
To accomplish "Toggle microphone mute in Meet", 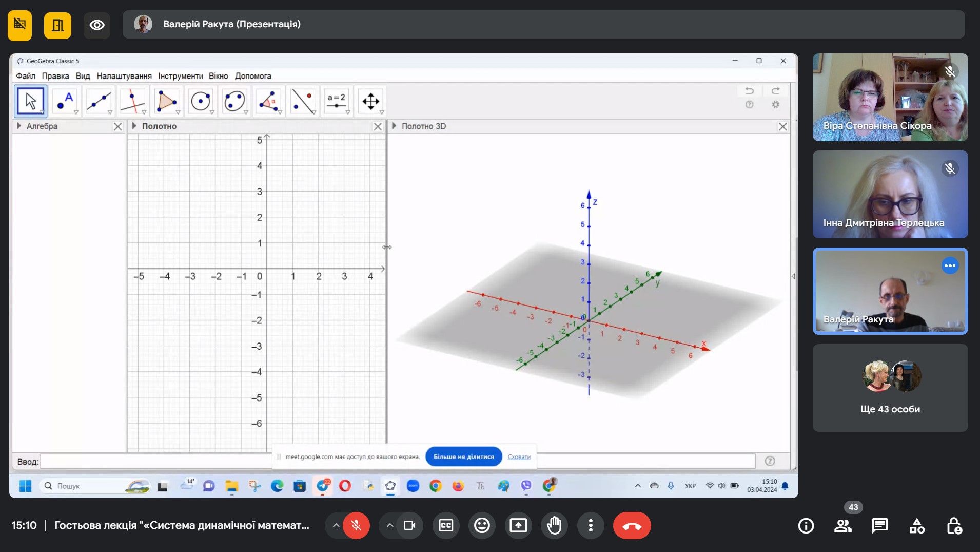I will [356, 525].
